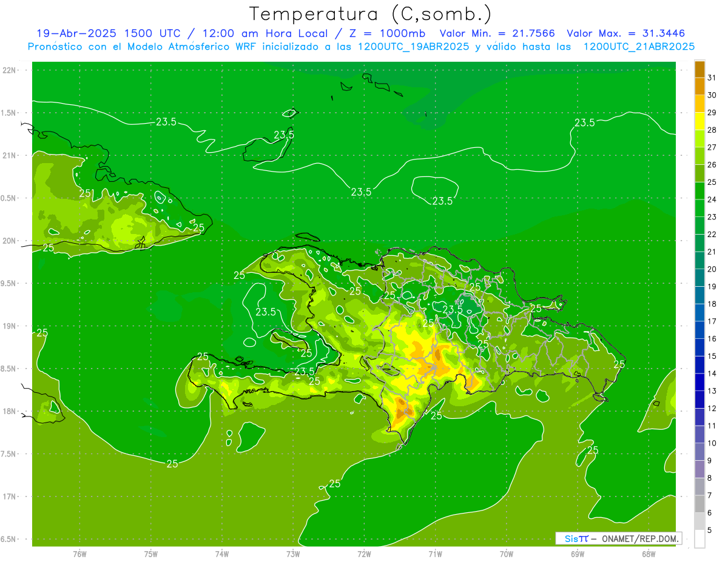Click the legend value label "30"

pyautogui.click(x=712, y=95)
